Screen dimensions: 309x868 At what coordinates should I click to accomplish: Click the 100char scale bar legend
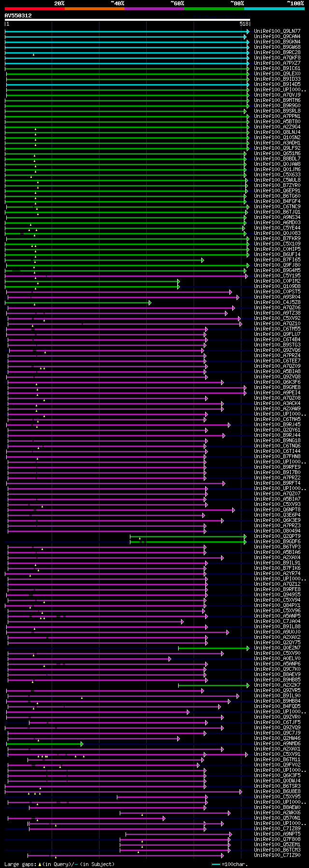230,864
